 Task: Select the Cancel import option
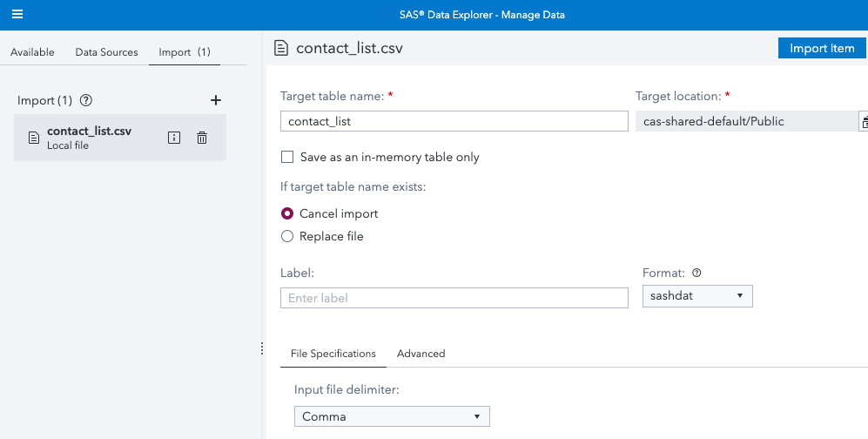coord(287,213)
